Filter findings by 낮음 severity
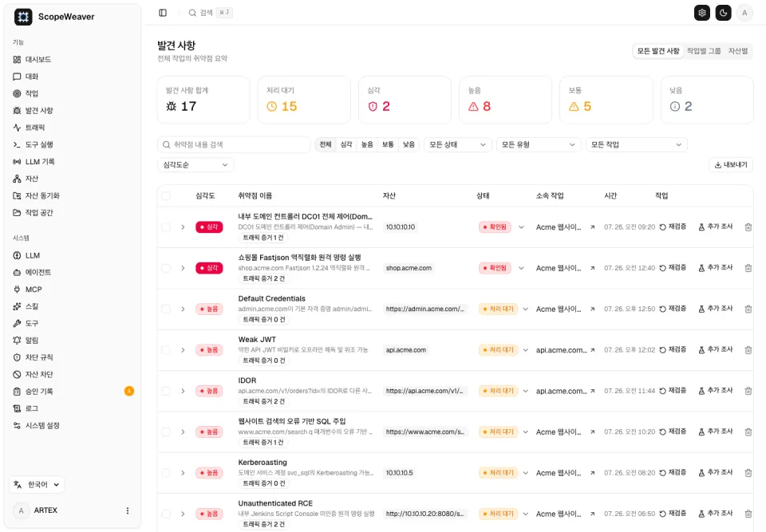The height and width of the screenshot is (532, 766). click(x=409, y=144)
